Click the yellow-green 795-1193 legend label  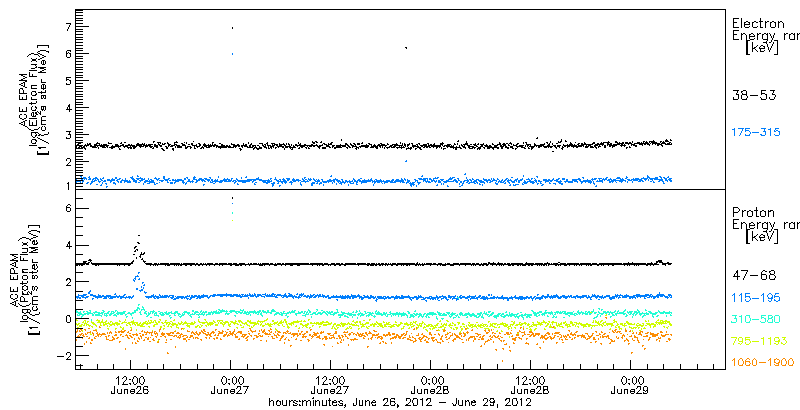tap(759, 341)
